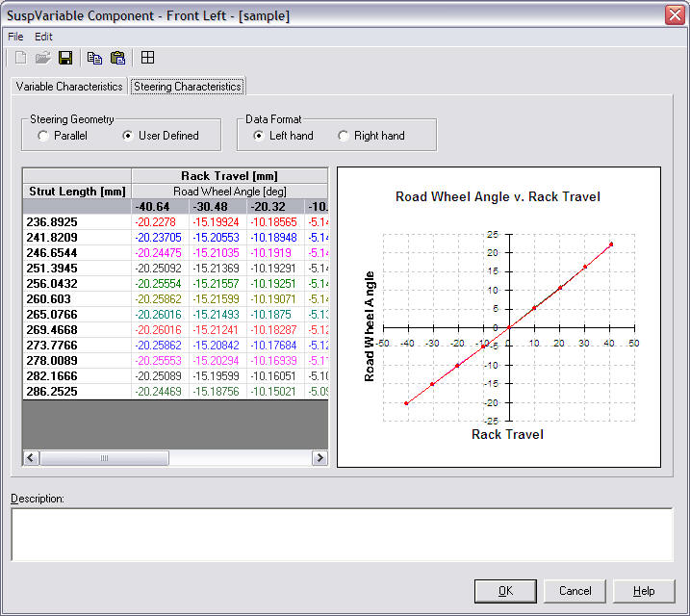The height and width of the screenshot is (616, 690).
Task: Click the blue cell -20.25862
Action: coord(160,345)
